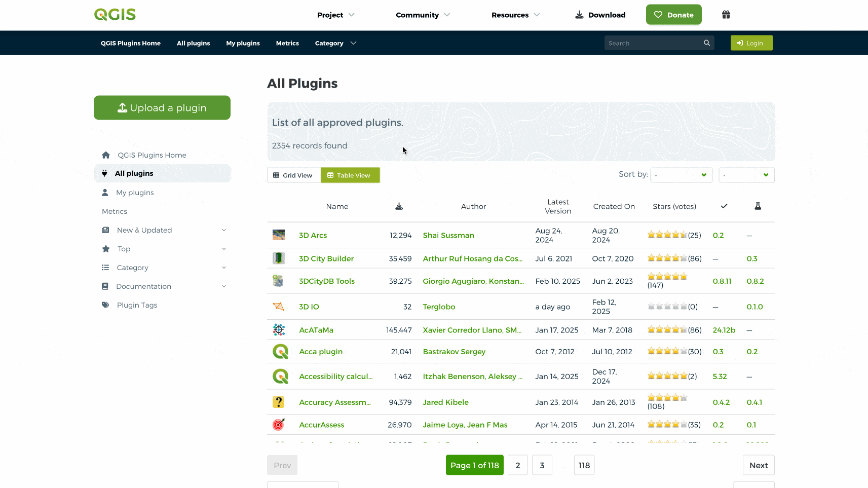This screenshot has width=868, height=488.
Task: Click the gift box icon in header
Action: point(726,15)
